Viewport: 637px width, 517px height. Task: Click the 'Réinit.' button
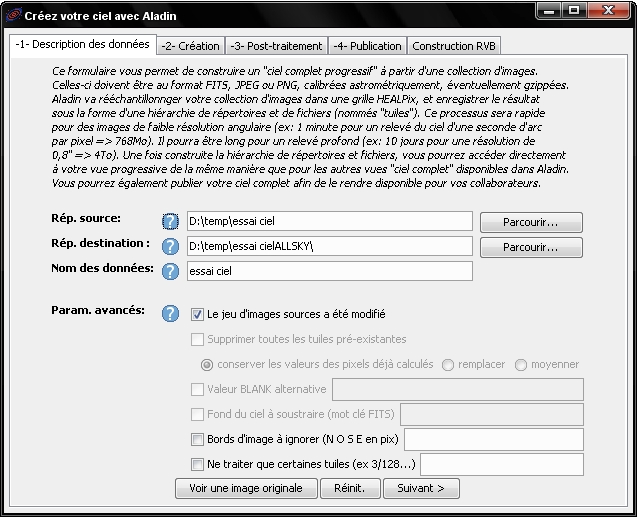(350, 488)
